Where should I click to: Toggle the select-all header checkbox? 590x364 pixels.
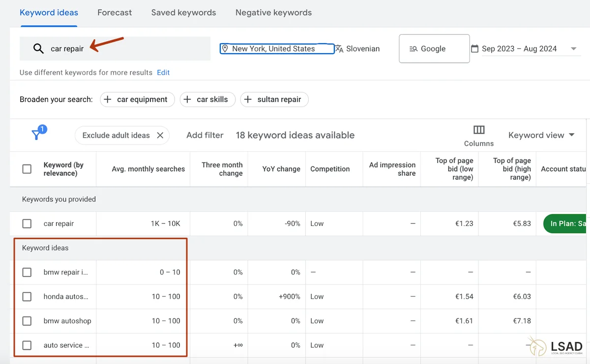pyautogui.click(x=27, y=169)
